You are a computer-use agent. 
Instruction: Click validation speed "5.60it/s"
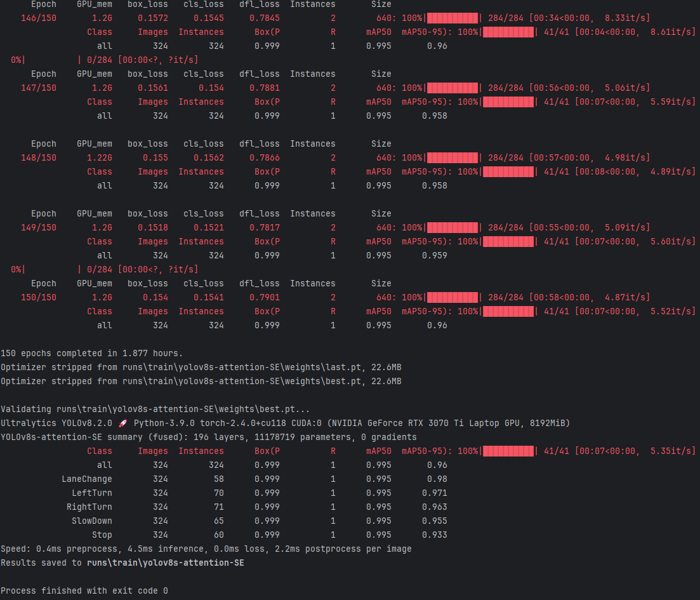click(x=670, y=242)
